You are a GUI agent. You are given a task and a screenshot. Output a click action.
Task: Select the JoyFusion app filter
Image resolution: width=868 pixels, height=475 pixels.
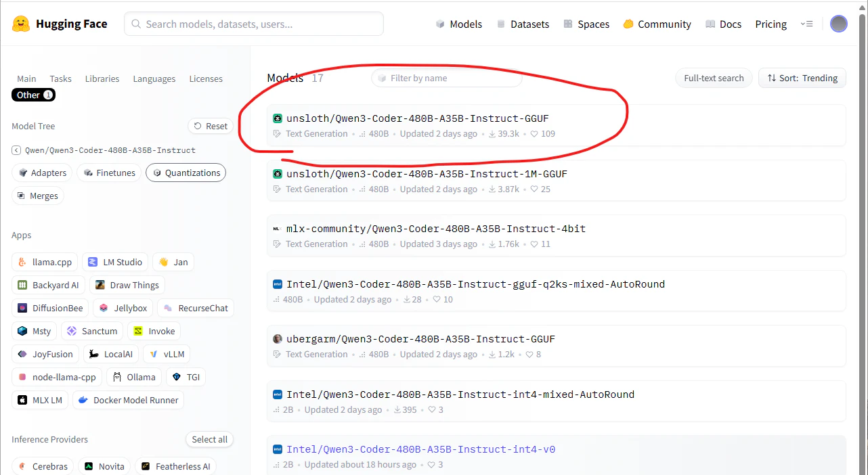[x=45, y=354]
